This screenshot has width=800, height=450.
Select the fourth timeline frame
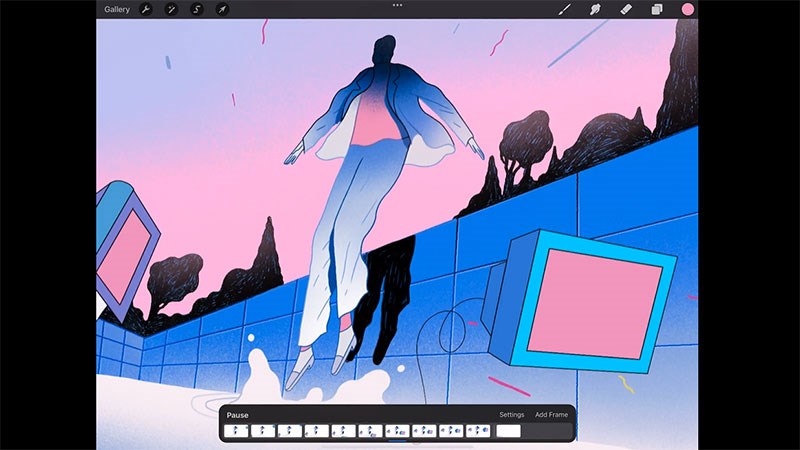click(x=317, y=431)
